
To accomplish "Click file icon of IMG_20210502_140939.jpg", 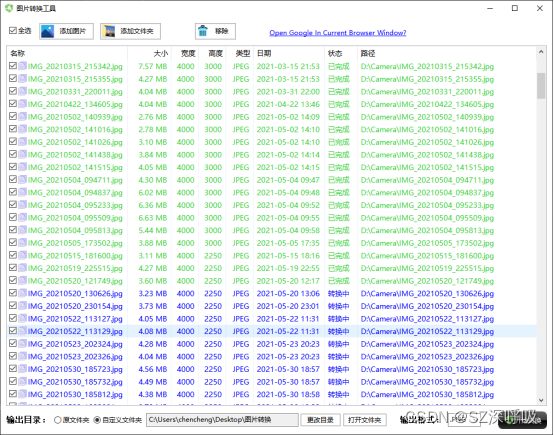I will click(x=23, y=117).
